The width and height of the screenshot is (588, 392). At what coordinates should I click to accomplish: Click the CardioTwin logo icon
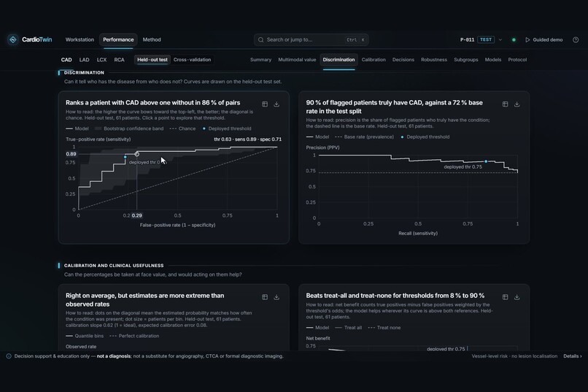pos(13,39)
